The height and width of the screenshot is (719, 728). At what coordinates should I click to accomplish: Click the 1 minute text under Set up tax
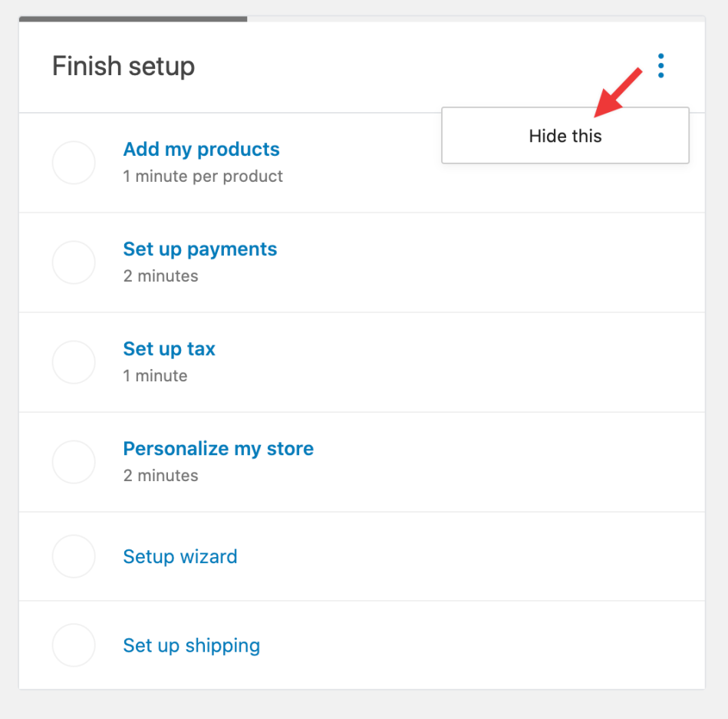click(x=155, y=376)
